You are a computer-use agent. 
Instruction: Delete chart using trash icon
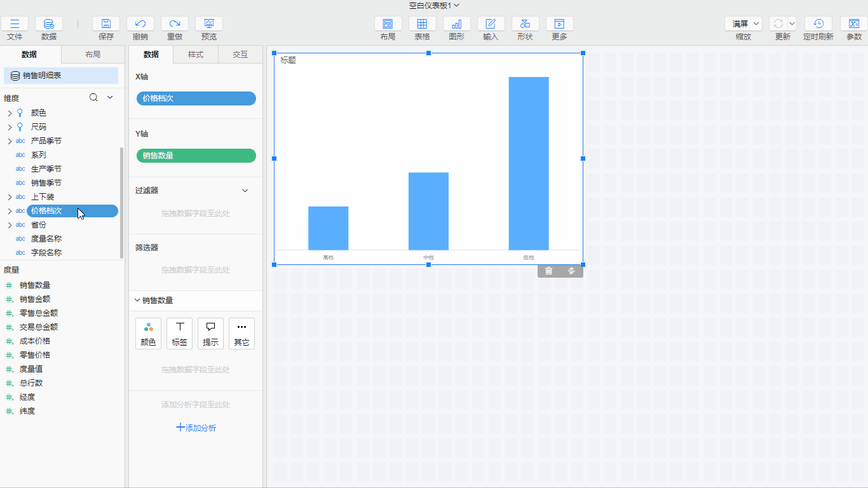[549, 271]
